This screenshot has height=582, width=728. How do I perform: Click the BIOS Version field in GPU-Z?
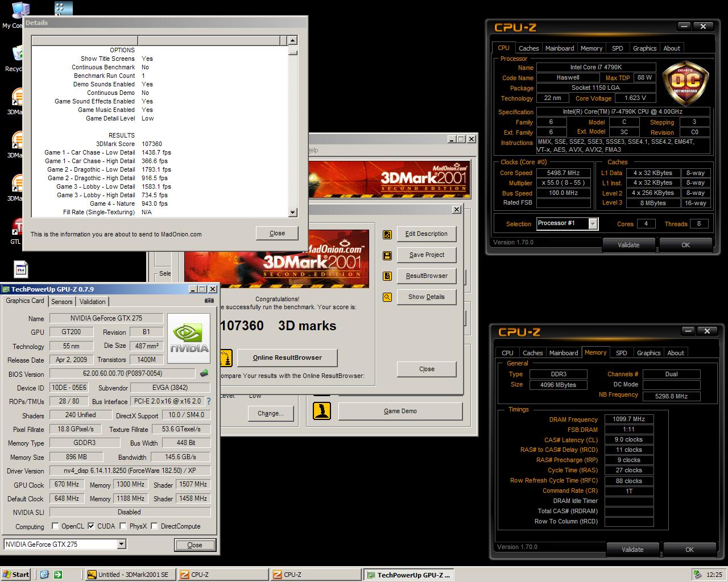click(x=123, y=373)
